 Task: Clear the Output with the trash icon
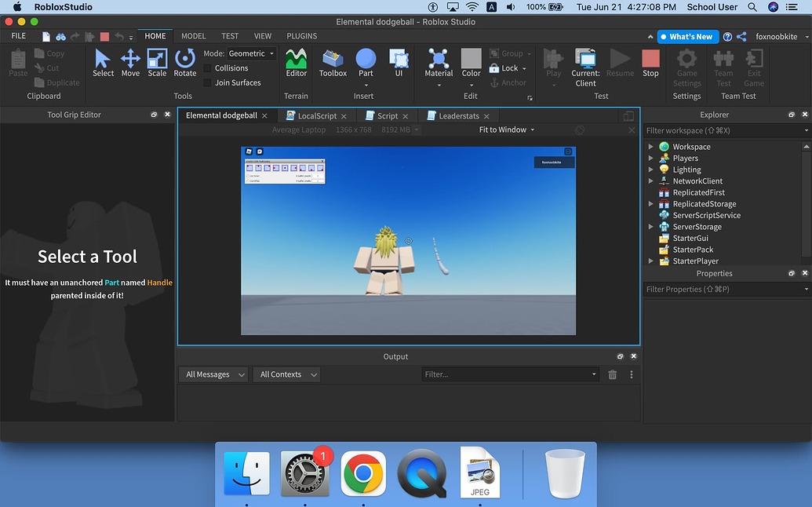click(613, 374)
